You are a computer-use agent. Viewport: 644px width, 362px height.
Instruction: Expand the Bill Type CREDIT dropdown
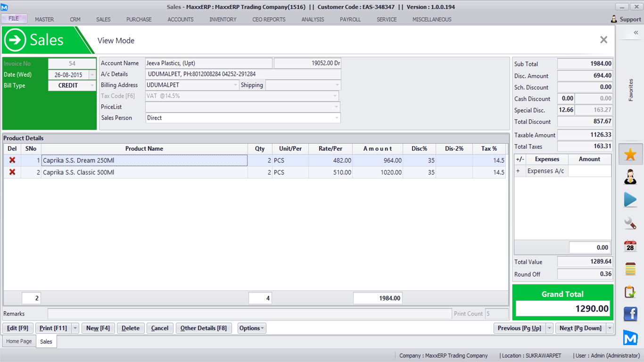92,86
